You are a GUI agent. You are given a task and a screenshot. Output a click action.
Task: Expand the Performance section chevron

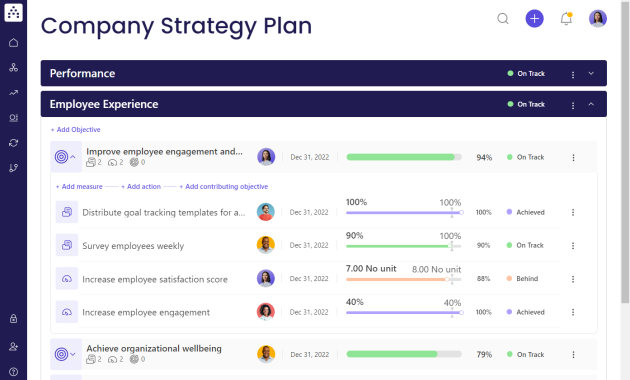point(591,73)
